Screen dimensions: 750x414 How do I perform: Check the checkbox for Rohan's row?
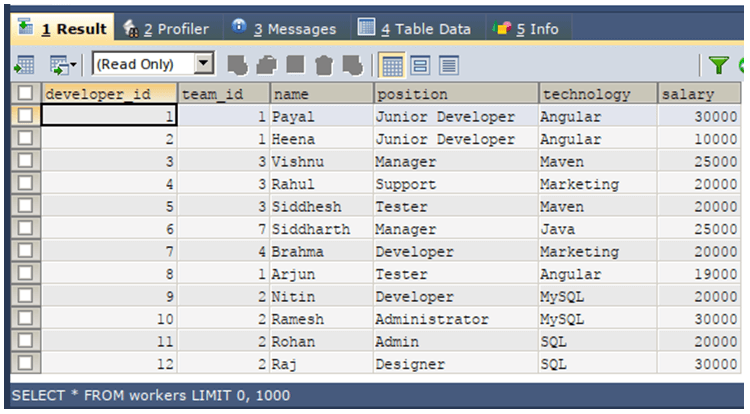point(25,340)
